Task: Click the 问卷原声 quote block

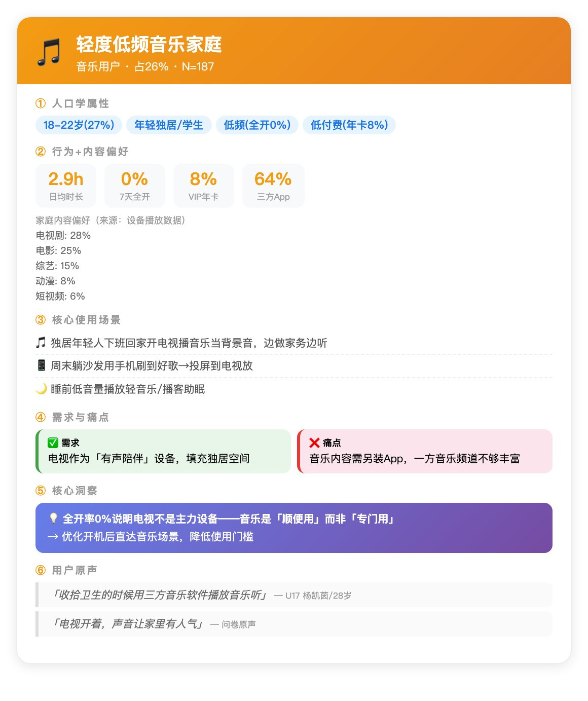Action: (x=293, y=624)
